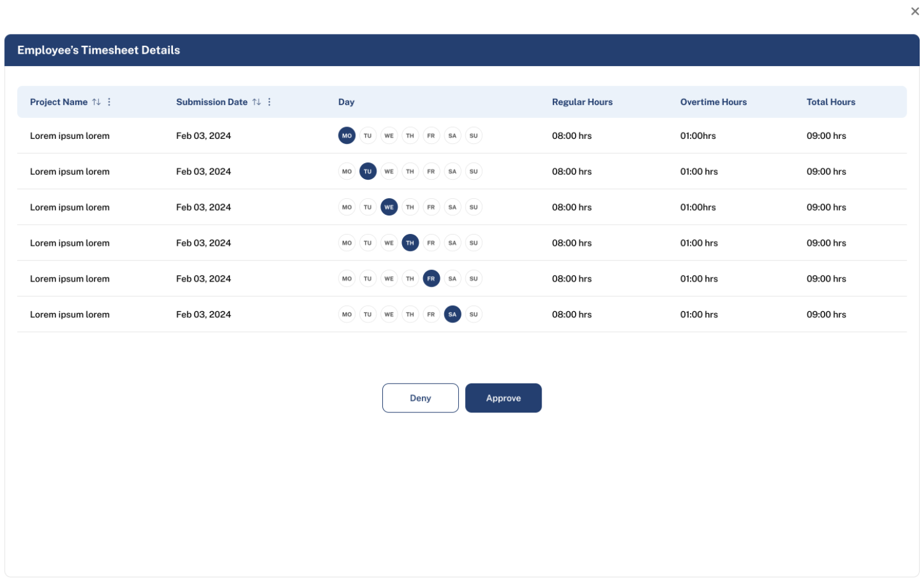The image size is (924, 586).
Task: Sort by Project Name using the arrows icon
Action: tap(96, 102)
